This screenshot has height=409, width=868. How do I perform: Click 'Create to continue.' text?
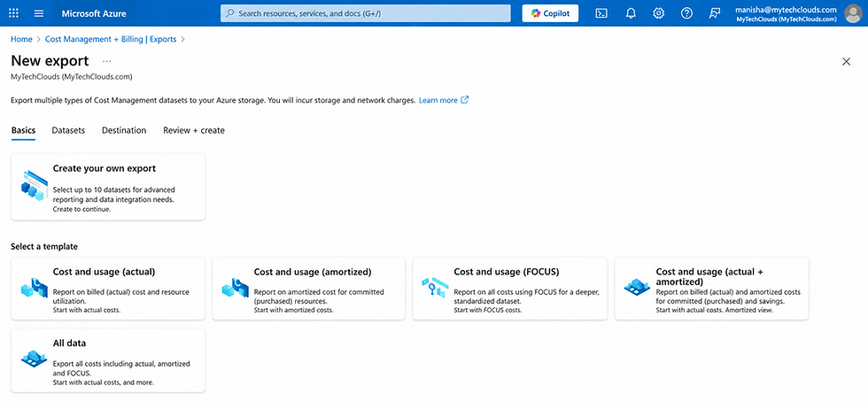[81, 209]
